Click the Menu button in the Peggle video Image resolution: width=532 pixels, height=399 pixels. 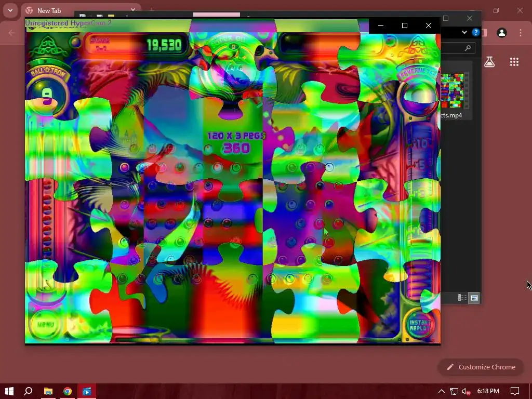46,324
